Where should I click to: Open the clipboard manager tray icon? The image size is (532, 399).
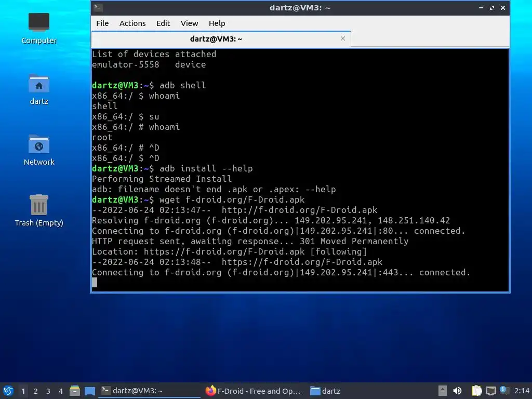coord(476,391)
